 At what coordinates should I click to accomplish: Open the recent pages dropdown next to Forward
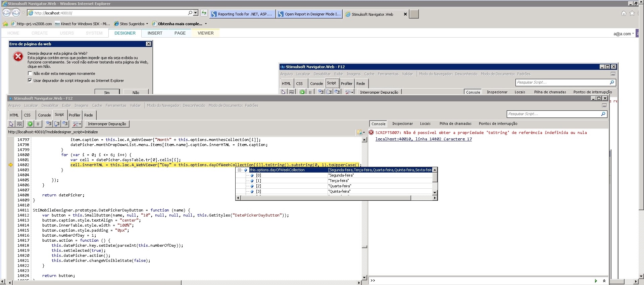click(23, 13)
